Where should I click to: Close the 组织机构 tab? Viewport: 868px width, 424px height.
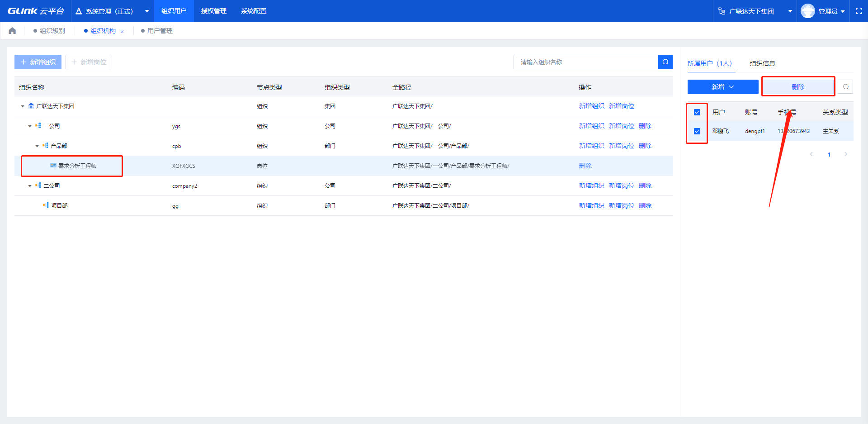point(122,31)
